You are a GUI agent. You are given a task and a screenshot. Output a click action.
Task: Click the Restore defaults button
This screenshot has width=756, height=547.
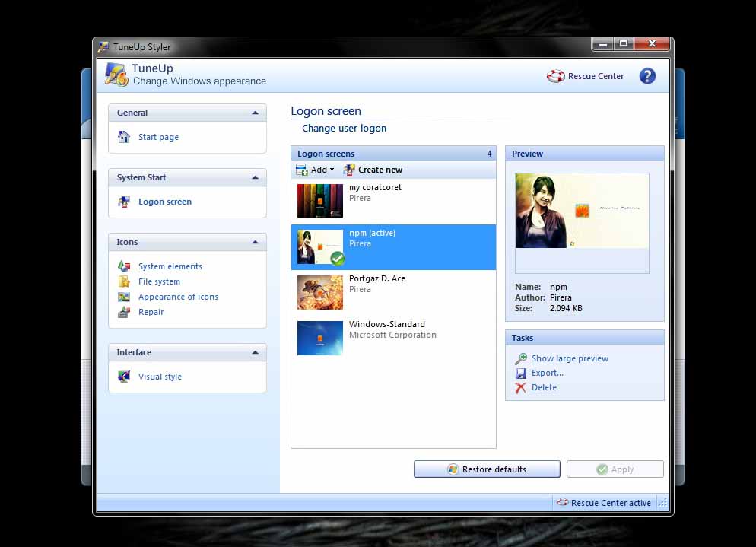[x=486, y=469]
